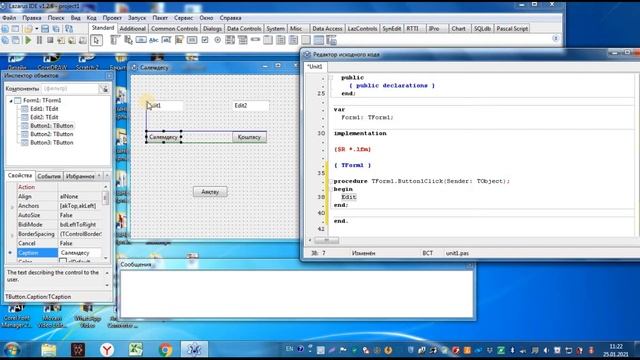Click the Open file folder icon
This screenshot has height=360, width=640.
click(28, 29)
